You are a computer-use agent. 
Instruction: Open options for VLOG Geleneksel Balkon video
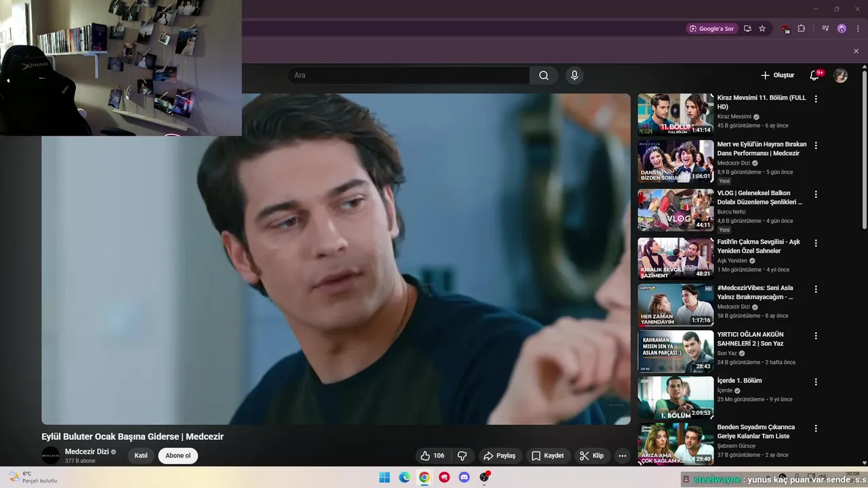coord(816,194)
